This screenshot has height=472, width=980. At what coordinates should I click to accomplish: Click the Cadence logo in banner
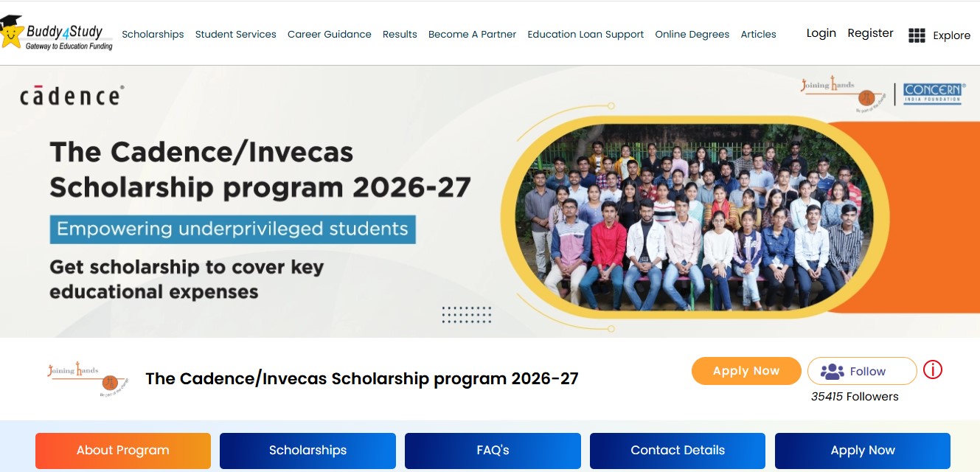pyautogui.click(x=72, y=96)
